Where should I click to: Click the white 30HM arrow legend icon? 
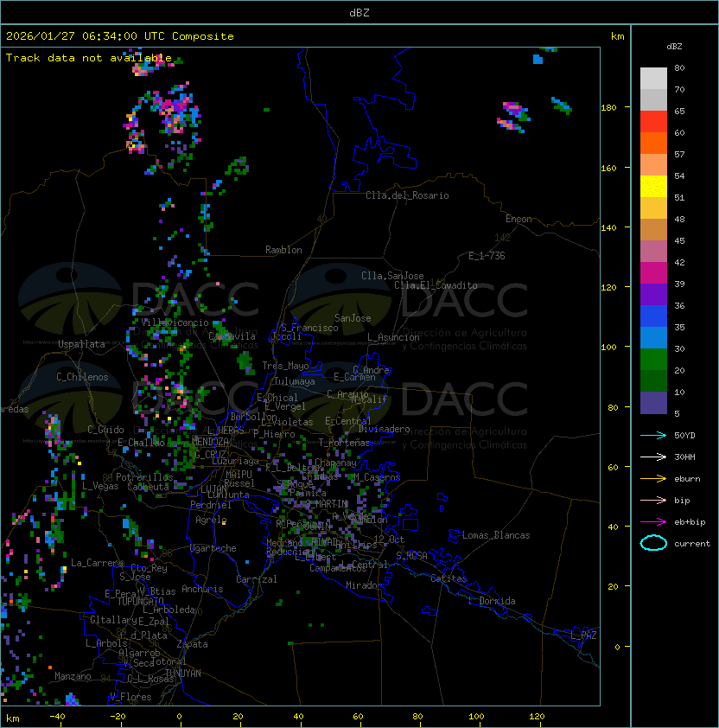click(653, 457)
